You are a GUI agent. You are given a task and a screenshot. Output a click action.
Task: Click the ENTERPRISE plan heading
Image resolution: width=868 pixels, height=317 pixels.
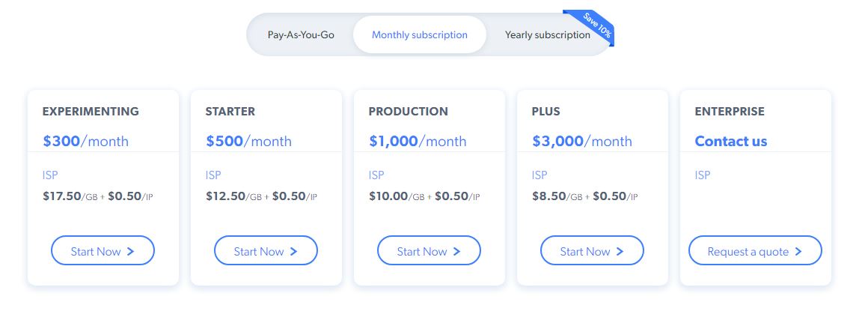pos(729,111)
